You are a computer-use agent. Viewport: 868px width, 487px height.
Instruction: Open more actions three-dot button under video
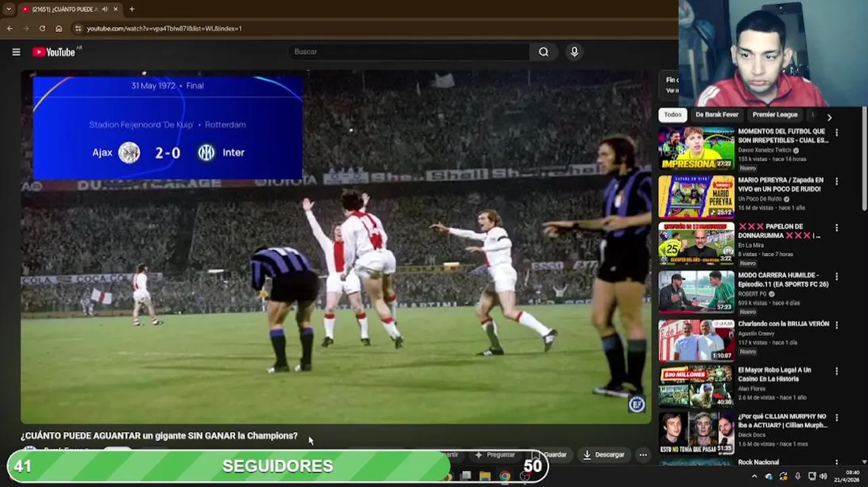(643, 455)
